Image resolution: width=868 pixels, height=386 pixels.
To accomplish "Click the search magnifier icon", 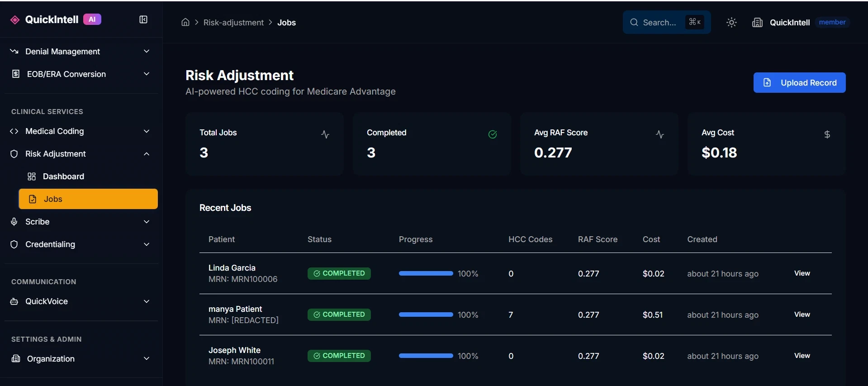I will click(x=634, y=22).
